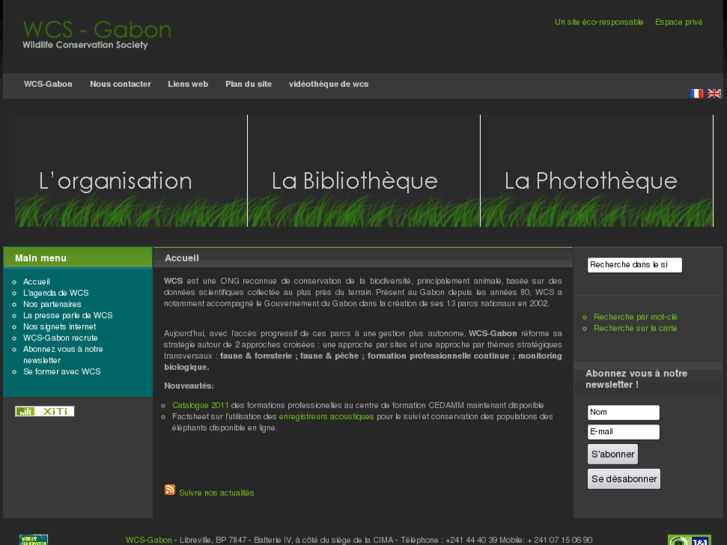Image resolution: width=727 pixels, height=545 pixels.
Task: Open La Photothèque banner
Action: [597, 171]
